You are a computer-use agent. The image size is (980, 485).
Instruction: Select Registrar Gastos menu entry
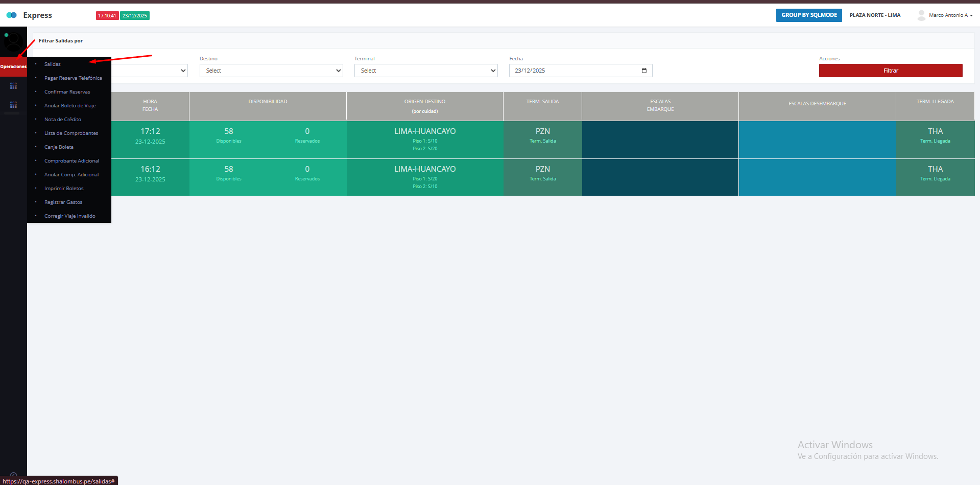tap(63, 202)
